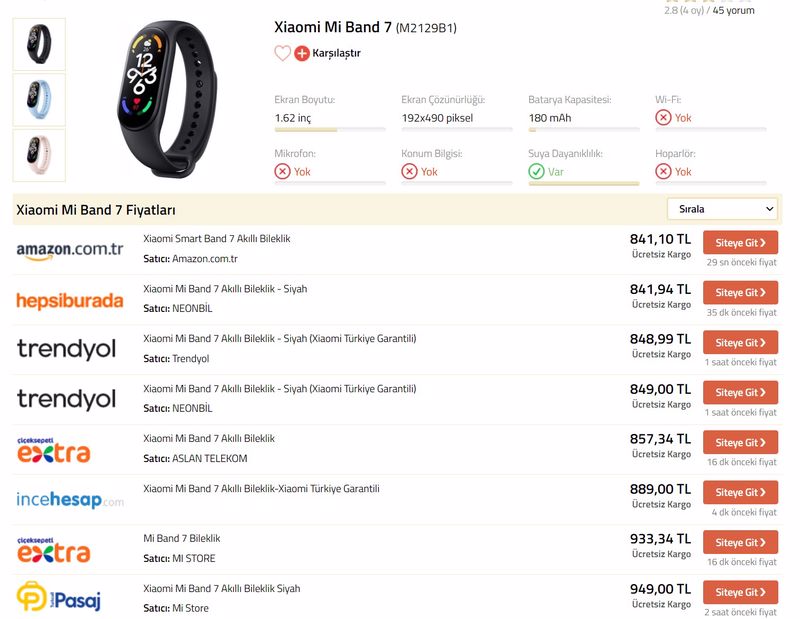Click the main Mi Band 7 product image
This screenshot has height=619, width=800.
tap(167, 100)
